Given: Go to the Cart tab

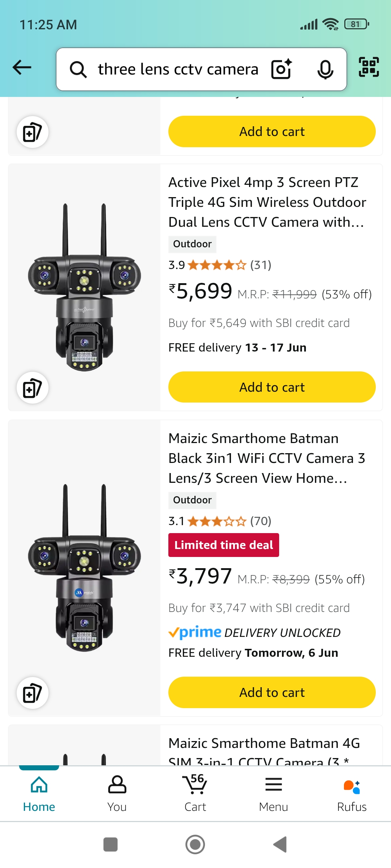Looking at the screenshot, I should (195, 793).
